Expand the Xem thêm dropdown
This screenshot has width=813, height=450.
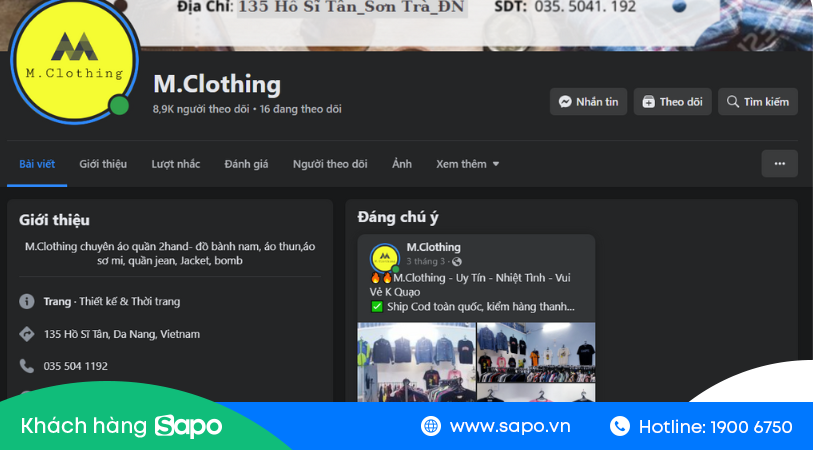click(x=467, y=164)
